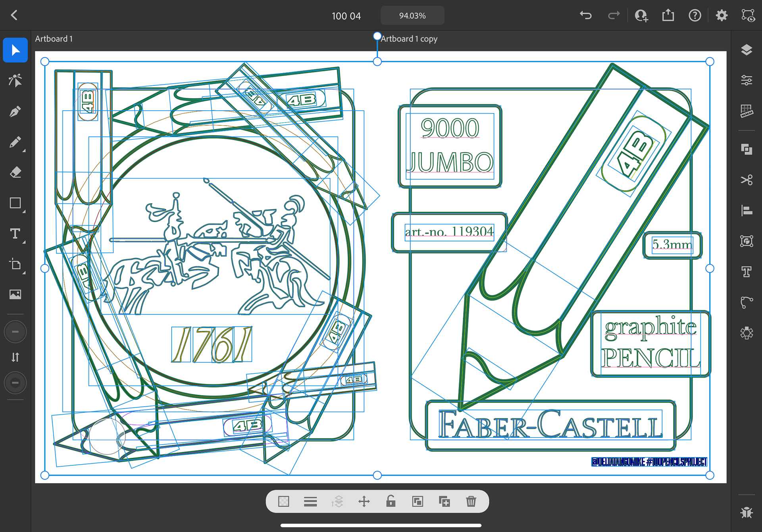Tap the bottom-right selection corner handle
Screen dimensions: 762x532
(x=710, y=475)
